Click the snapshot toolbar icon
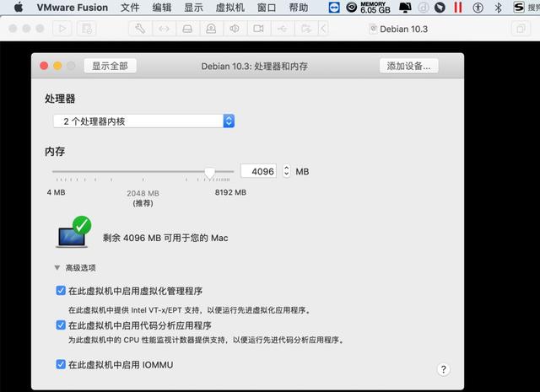The height and width of the screenshot is (392, 540). click(86, 29)
